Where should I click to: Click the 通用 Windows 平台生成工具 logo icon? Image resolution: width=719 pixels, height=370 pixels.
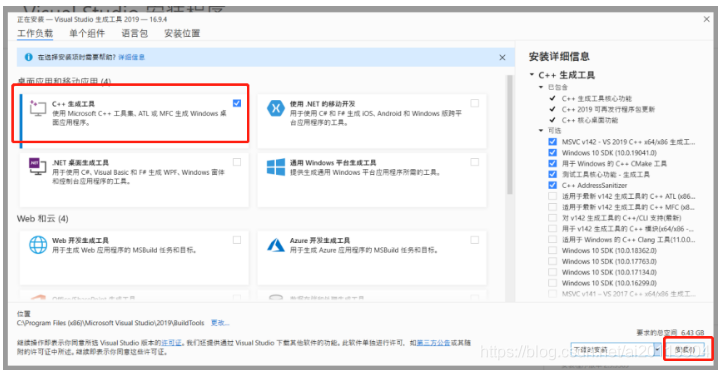pos(276,167)
